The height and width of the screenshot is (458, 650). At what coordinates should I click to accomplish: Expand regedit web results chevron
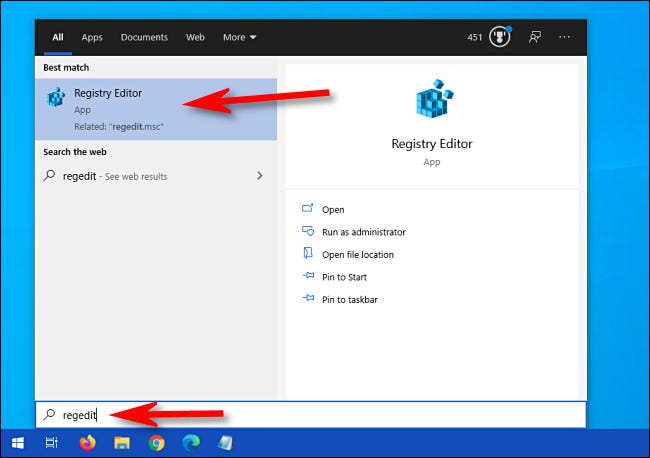point(260,176)
